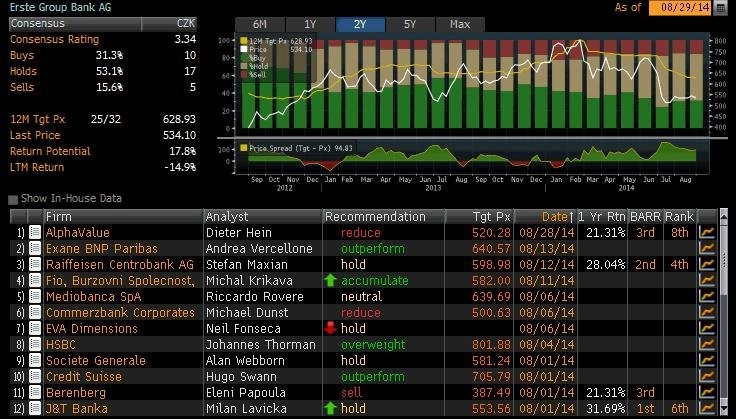The image size is (736, 419).
Task: Open Credit Suisse document icon
Action: [35, 376]
